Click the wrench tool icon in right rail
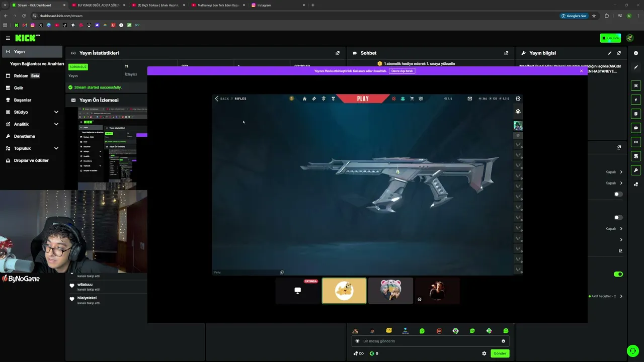The width and height of the screenshot is (644, 362). coord(636,170)
